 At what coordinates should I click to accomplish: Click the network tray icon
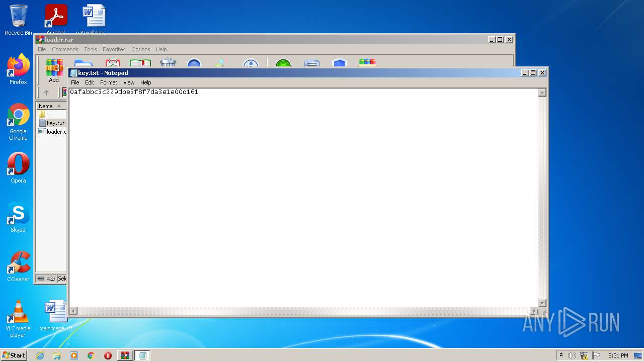584,355
